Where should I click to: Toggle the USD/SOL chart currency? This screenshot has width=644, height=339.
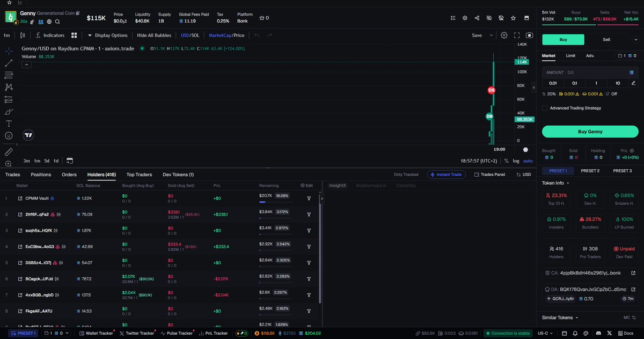click(190, 35)
